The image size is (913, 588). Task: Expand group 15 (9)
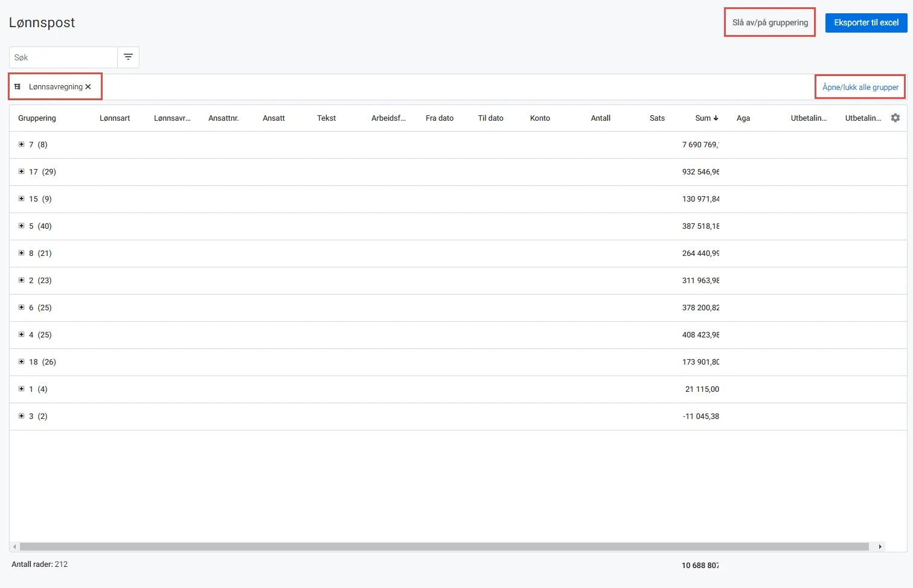point(21,199)
